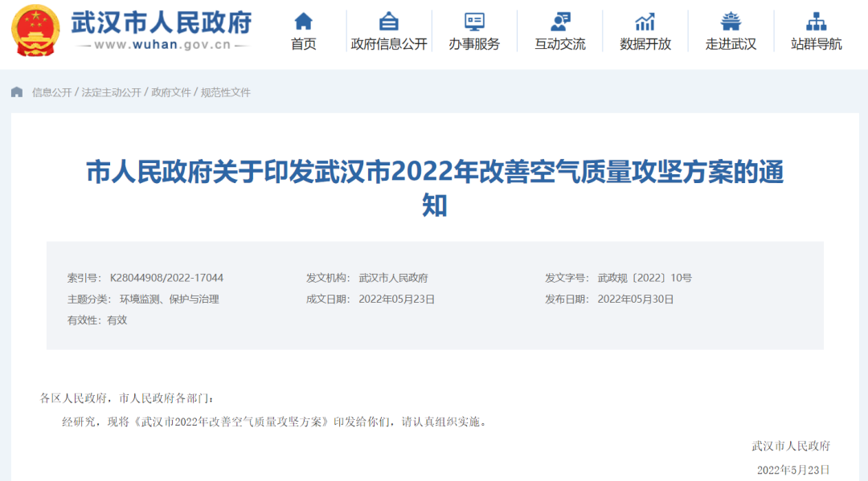Open the 首页 menu item
This screenshot has height=481, width=868.
tap(303, 44)
